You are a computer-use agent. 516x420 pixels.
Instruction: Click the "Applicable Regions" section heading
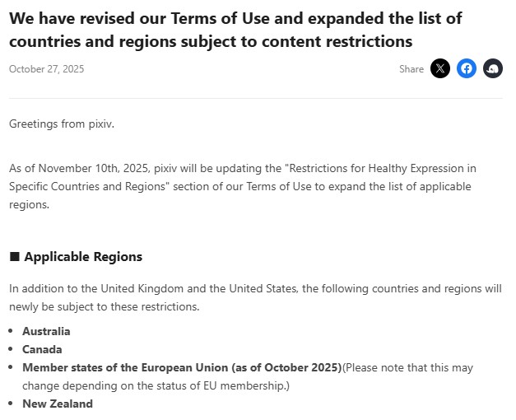[x=83, y=257]
